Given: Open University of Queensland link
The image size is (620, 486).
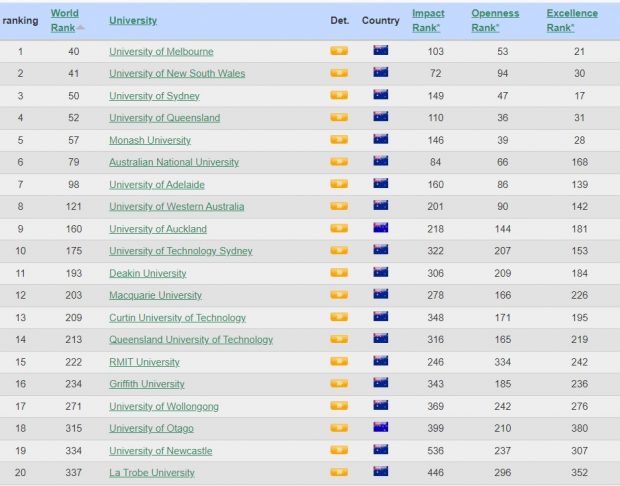Looking at the screenshot, I should 164,118.
